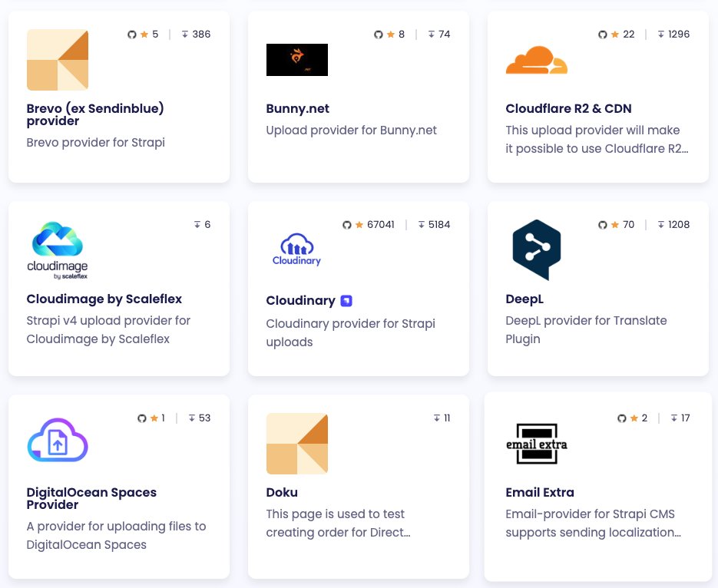Click the 1208 downloads count on DeepL

[x=679, y=225]
